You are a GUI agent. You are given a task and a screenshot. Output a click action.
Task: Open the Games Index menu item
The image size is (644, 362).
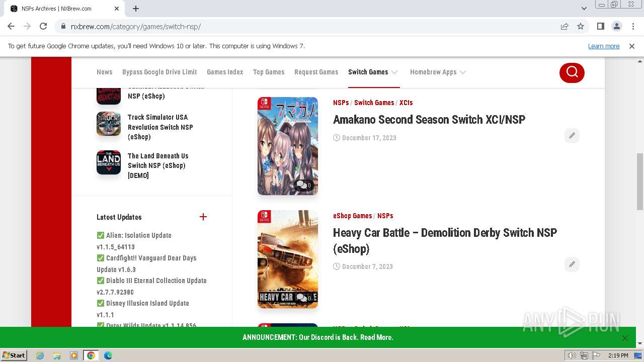[225, 72]
